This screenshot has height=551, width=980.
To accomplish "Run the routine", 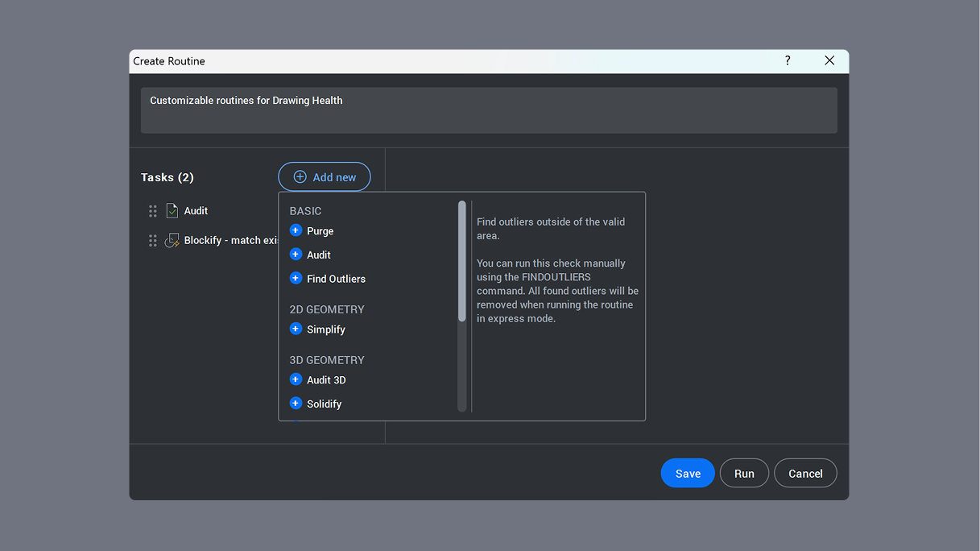I will 744,474.
